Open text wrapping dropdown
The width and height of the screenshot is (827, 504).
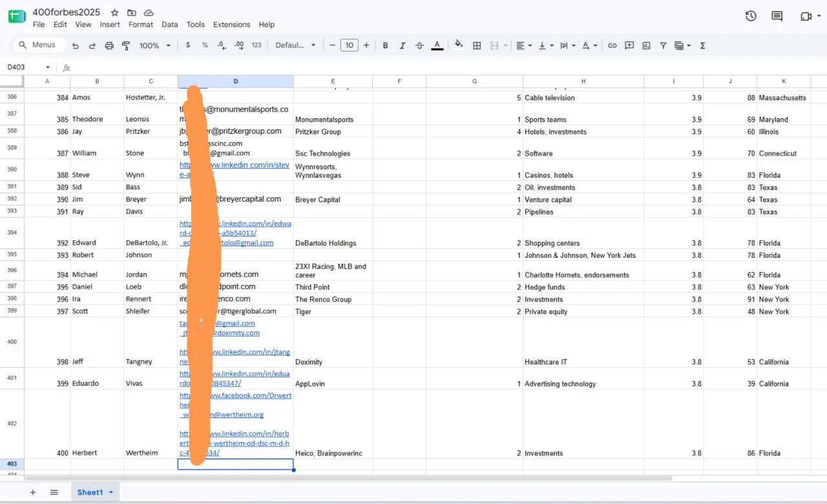coord(567,45)
